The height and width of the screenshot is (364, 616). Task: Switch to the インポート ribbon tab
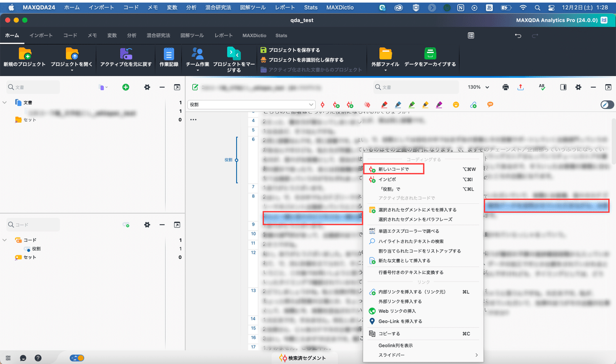point(41,35)
